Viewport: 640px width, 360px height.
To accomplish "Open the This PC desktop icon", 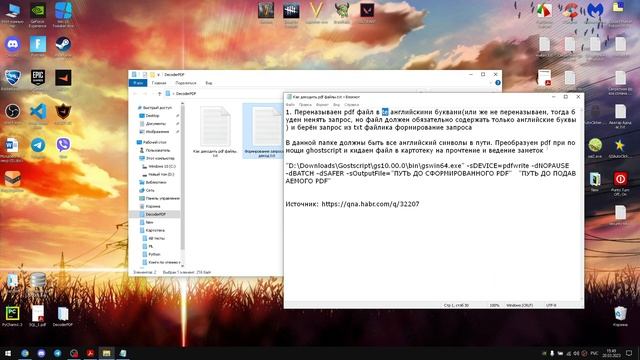I will tap(12, 11).
